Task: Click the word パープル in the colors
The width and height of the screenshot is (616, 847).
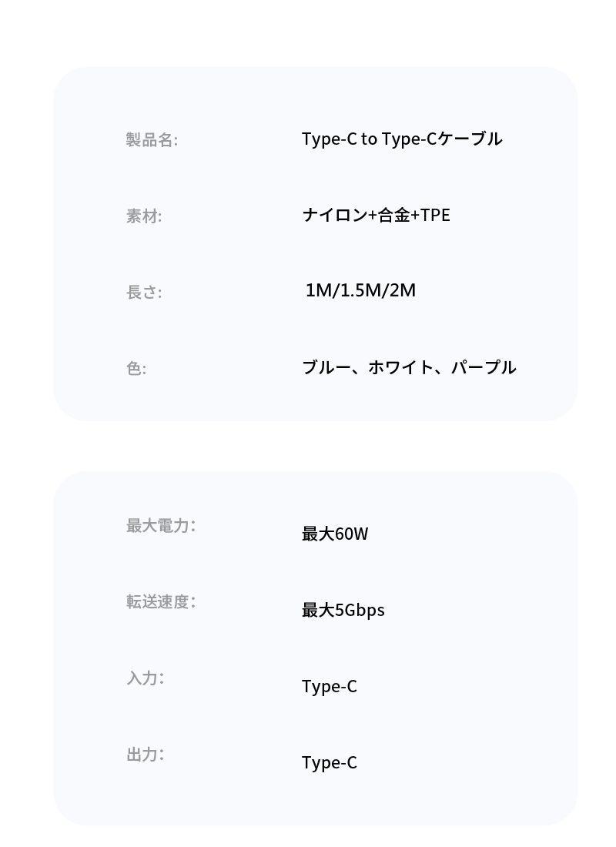Action: (484, 367)
